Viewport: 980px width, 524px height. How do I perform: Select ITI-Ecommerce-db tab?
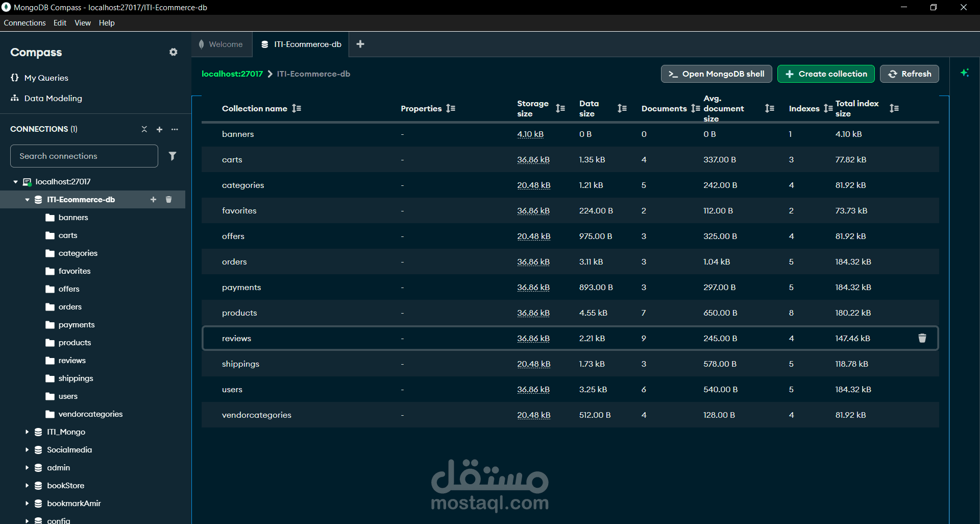pos(301,44)
